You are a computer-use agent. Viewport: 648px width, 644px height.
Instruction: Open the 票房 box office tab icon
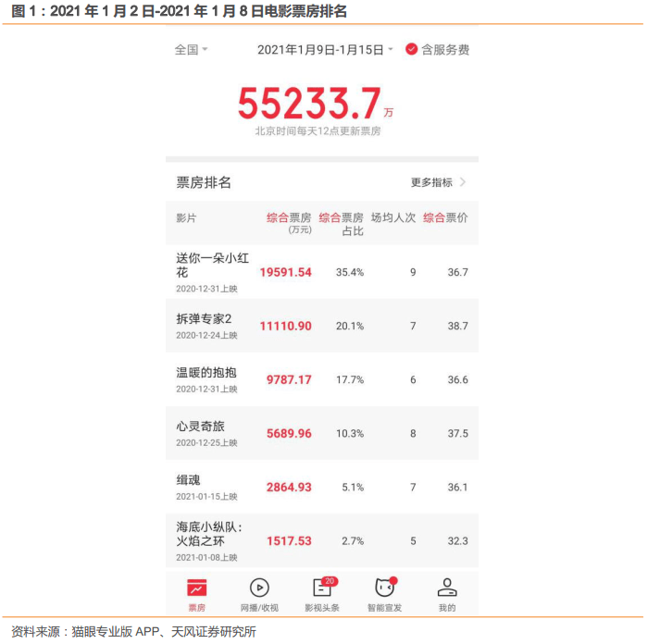pyautogui.click(x=196, y=588)
